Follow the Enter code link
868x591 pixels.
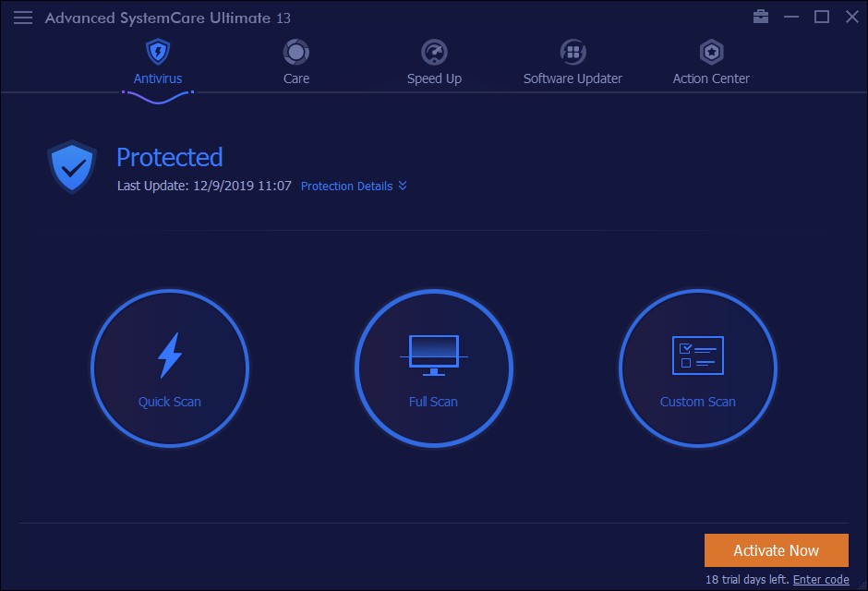click(x=823, y=578)
